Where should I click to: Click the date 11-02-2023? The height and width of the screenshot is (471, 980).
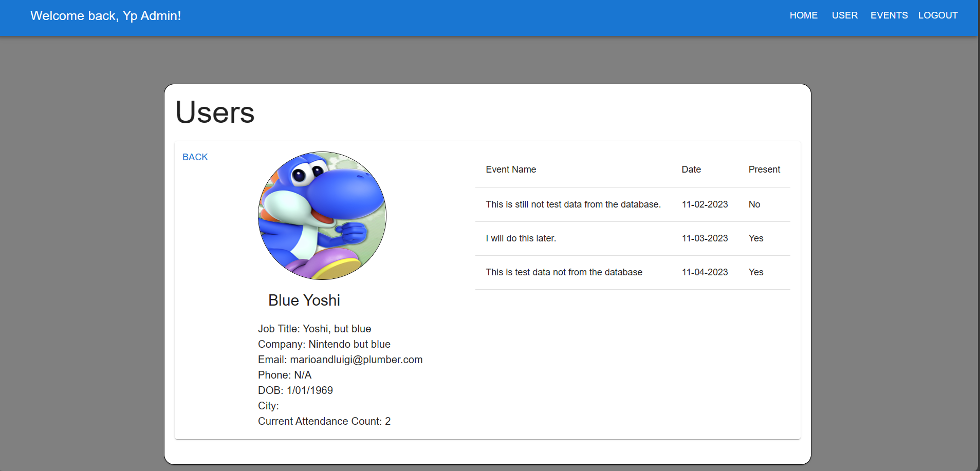click(705, 204)
